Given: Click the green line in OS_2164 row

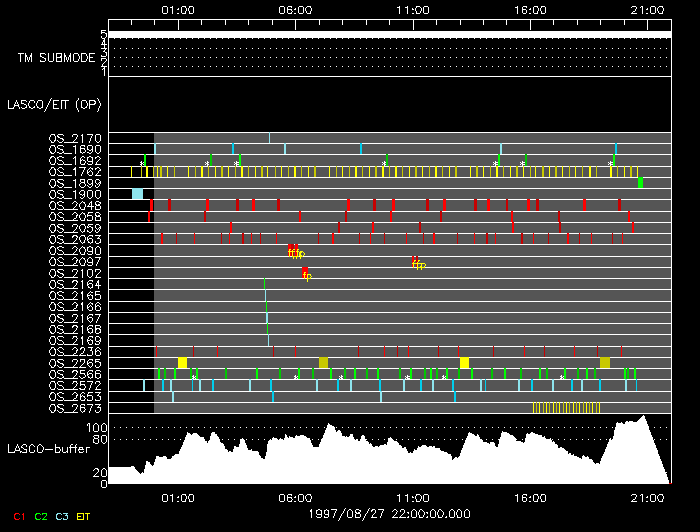Looking at the screenshot, I should [x=265, y=285].
